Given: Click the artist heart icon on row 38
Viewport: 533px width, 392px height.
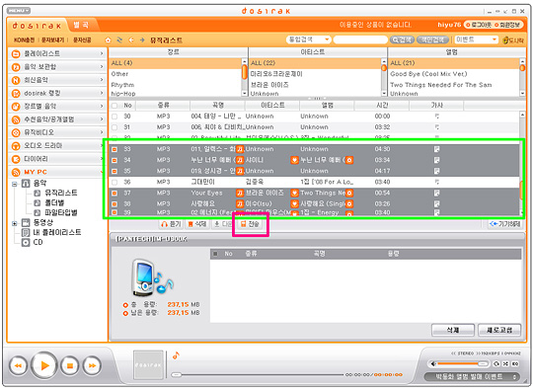Looking at the screenshot, I should tap(294, 203).
